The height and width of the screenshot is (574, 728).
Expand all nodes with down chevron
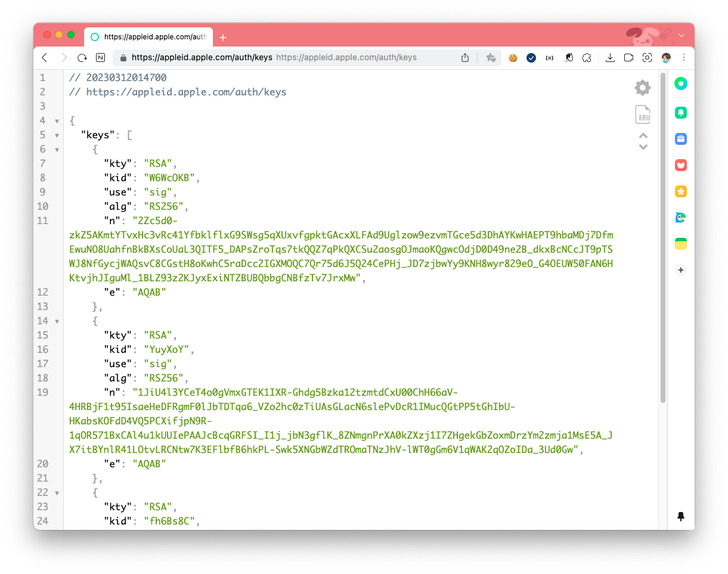(643, 147)
